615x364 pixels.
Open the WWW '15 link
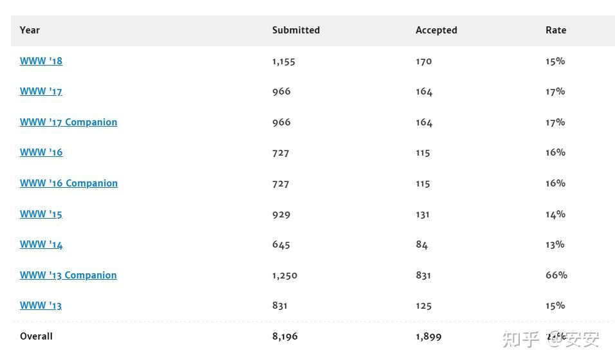coord(41,214)
